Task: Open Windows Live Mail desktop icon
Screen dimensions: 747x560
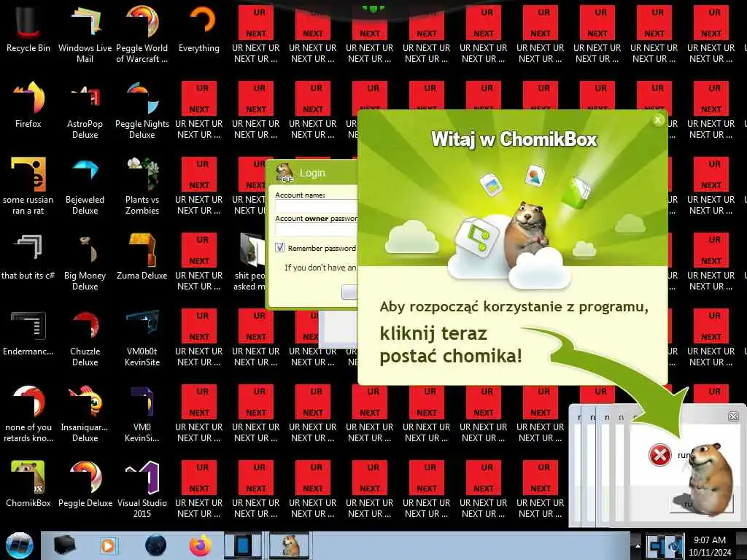Action: (x=85, y=34)
